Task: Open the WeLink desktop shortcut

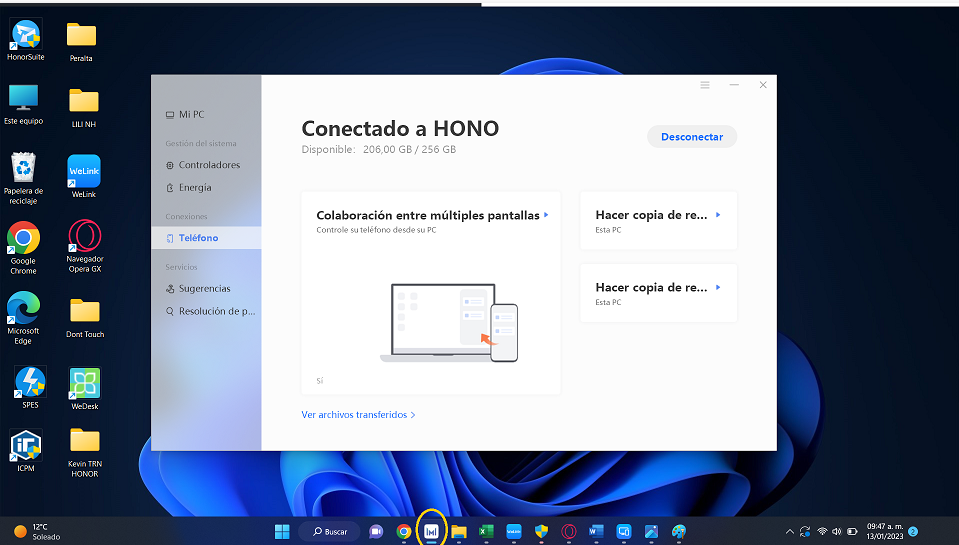Action: click(x=84, y=171)
